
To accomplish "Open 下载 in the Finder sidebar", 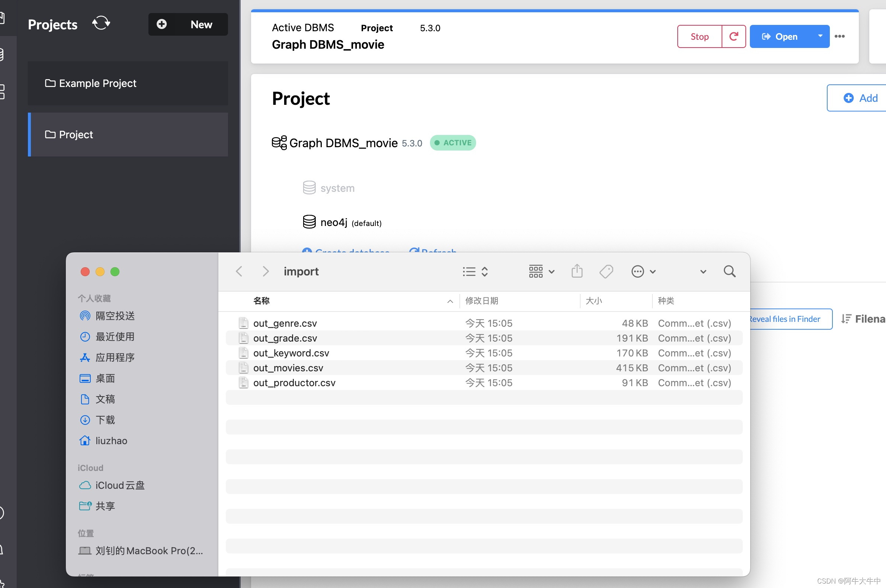I will tap(105, 420).
